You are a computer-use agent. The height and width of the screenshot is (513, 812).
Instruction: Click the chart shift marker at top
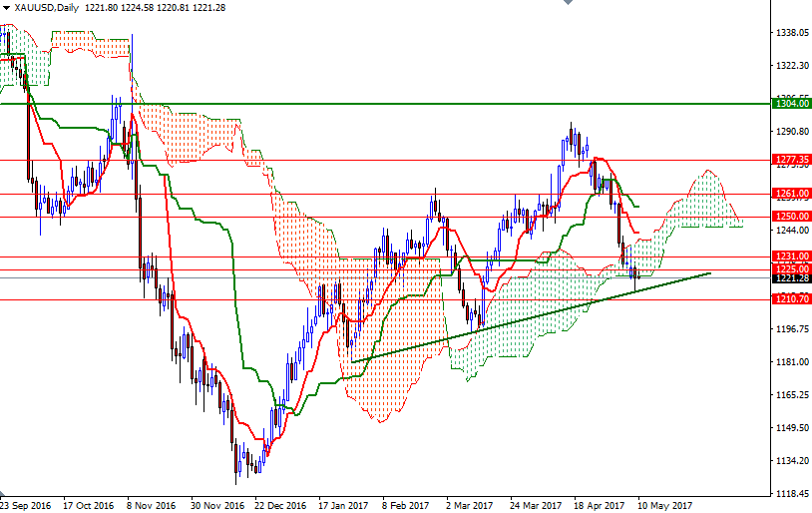(568, 2)
